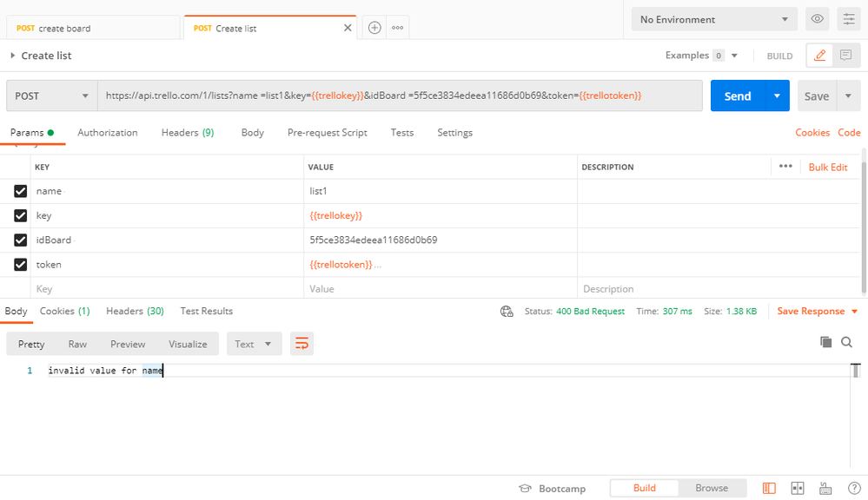Open params column options ellipsis
This screenshot has height=500, width=868.
point(785,167)
